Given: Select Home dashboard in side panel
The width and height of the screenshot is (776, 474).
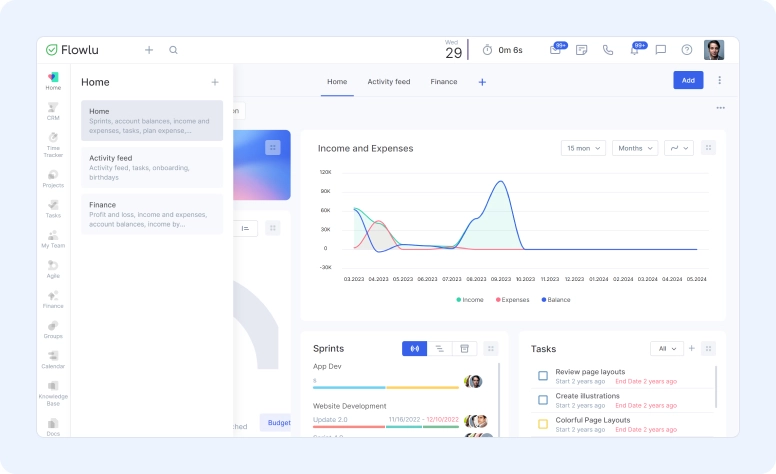Looking at the screenshot, I should coord(152,121).
